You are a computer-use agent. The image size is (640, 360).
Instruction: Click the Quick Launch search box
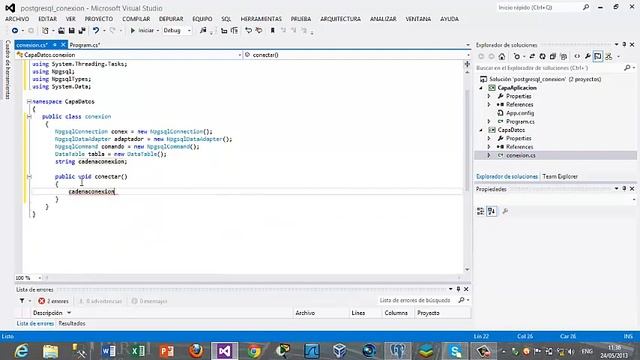[543, 8]
